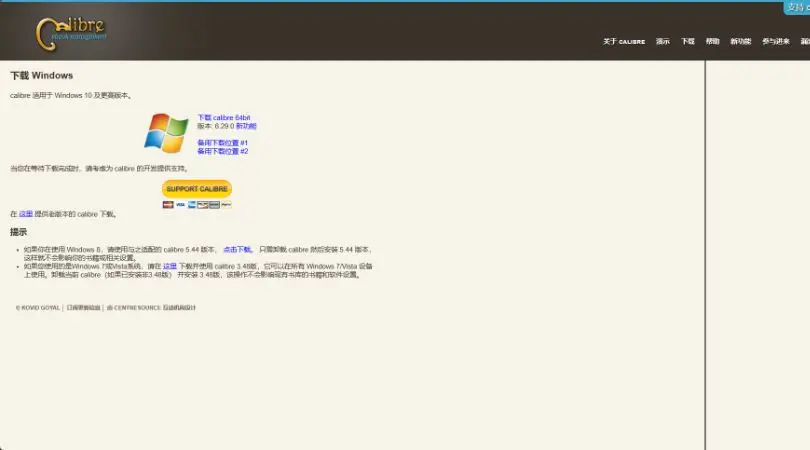Click the 备用下载位置 #2 link
Viewport: 810px width, 450px height.
click(223, 151)
